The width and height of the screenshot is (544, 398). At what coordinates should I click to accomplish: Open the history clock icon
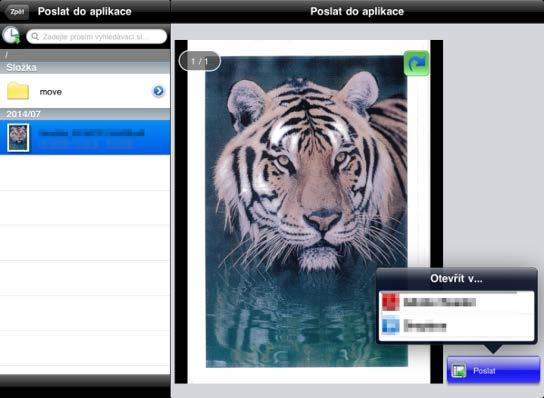tap(11, 36)
